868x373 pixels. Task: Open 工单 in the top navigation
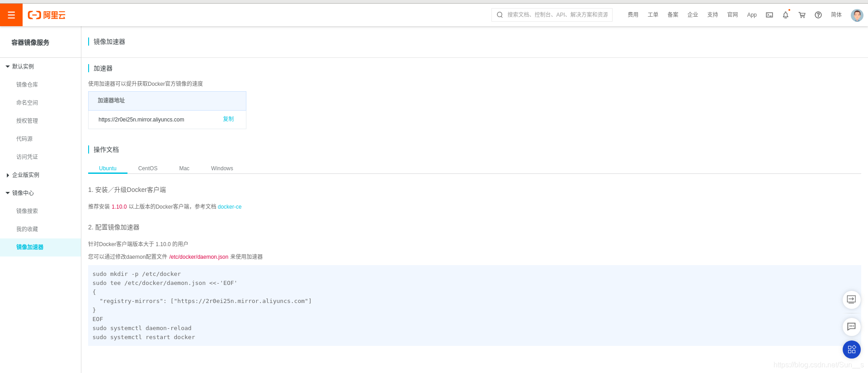click(x=653, y=15)
